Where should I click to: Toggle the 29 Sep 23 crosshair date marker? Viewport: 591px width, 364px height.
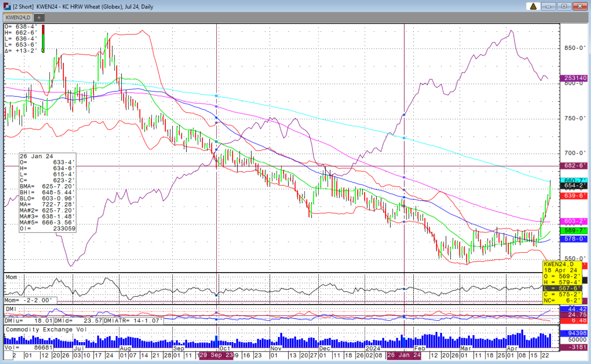tap(216, 355)
